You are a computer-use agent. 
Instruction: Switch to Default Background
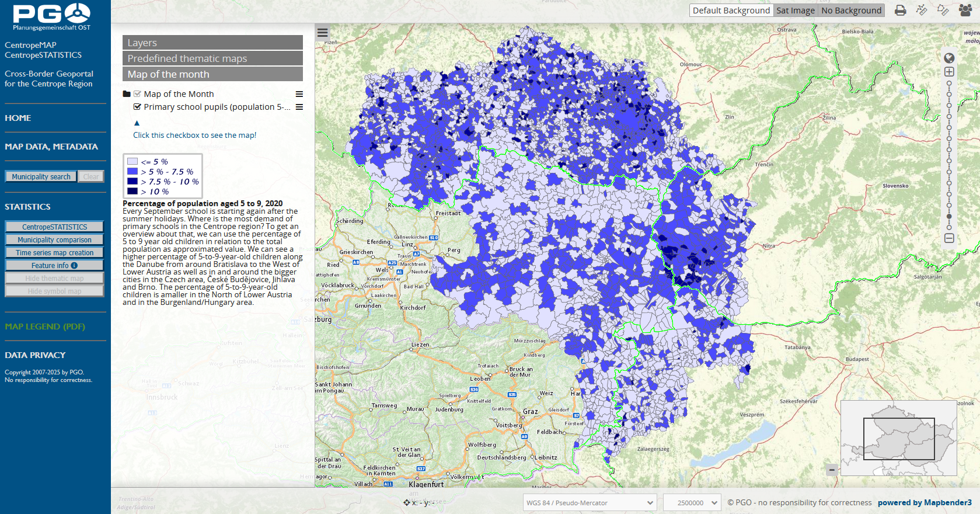click(731, 11)
